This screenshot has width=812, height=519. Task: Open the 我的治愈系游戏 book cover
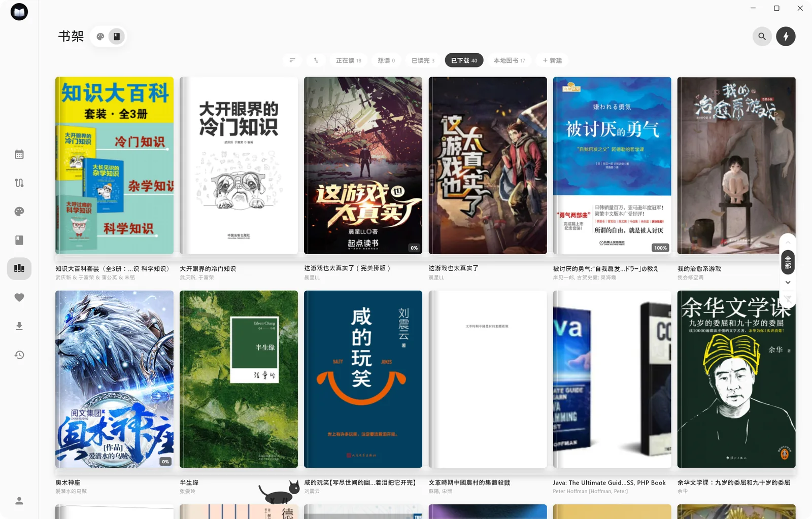tap(736, 165)
